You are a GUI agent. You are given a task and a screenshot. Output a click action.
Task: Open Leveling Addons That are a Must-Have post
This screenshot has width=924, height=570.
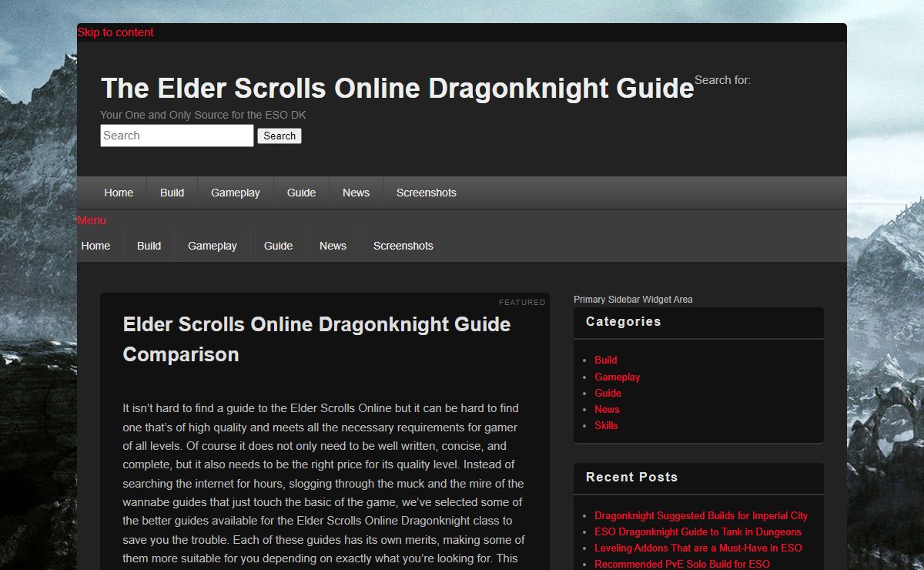(698, 548)
